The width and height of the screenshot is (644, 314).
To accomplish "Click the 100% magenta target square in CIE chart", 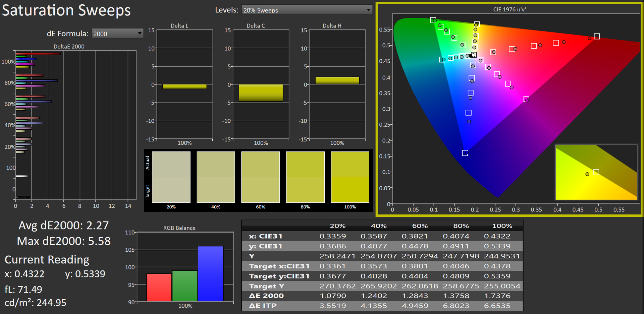I will [526, 99].
